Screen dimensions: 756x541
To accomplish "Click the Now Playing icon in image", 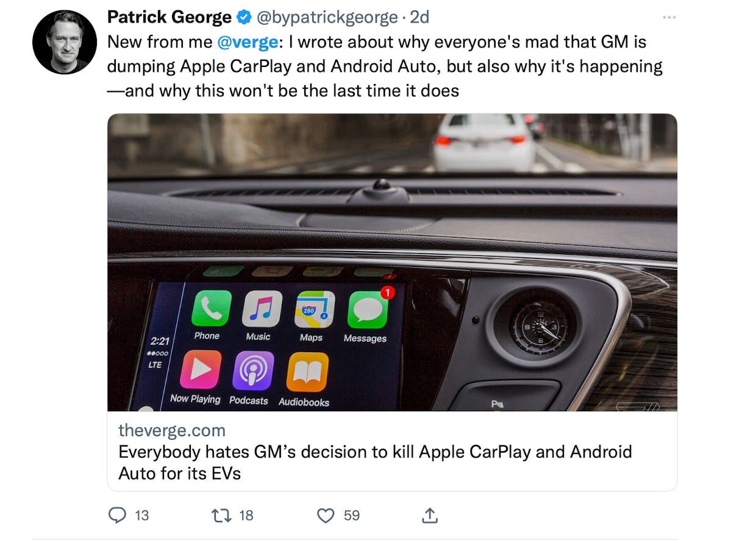I will [x=201, y=370].
